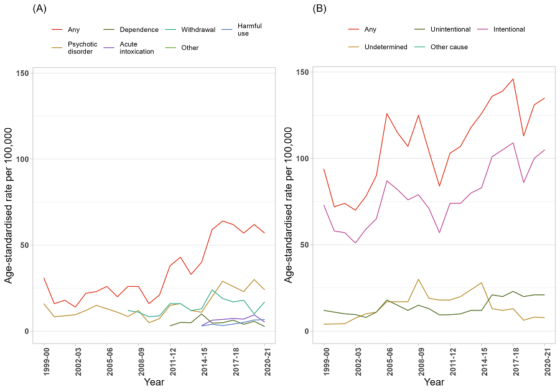The image size is (560, 392).
Task: Select the 'Withdrawal' legend label text
Action: pos(198,30)
